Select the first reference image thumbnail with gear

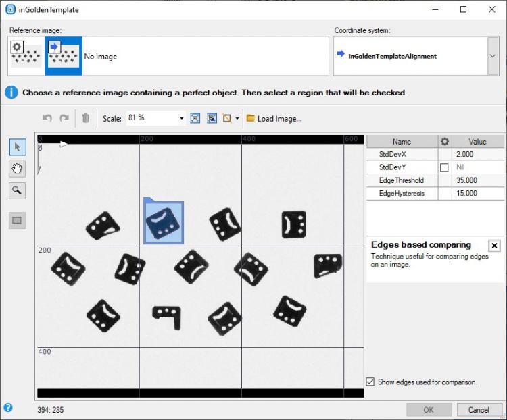tap(26, 56)
